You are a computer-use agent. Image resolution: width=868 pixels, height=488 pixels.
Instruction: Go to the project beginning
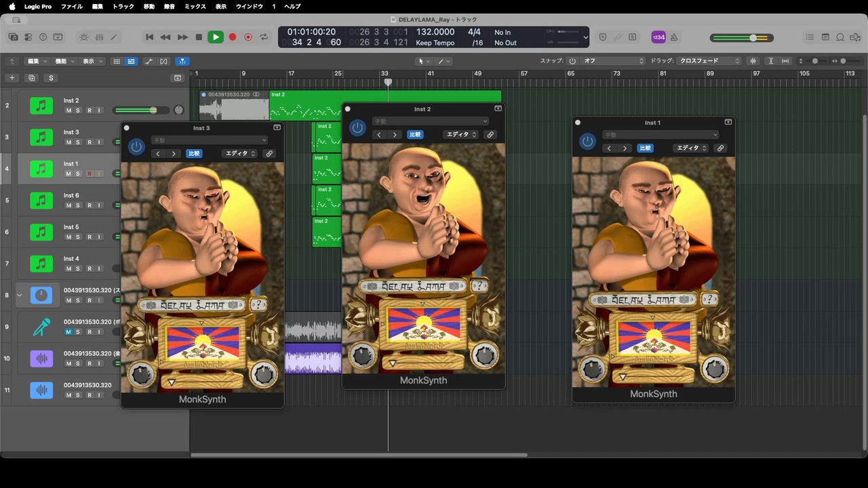click(x=149, y=37)
